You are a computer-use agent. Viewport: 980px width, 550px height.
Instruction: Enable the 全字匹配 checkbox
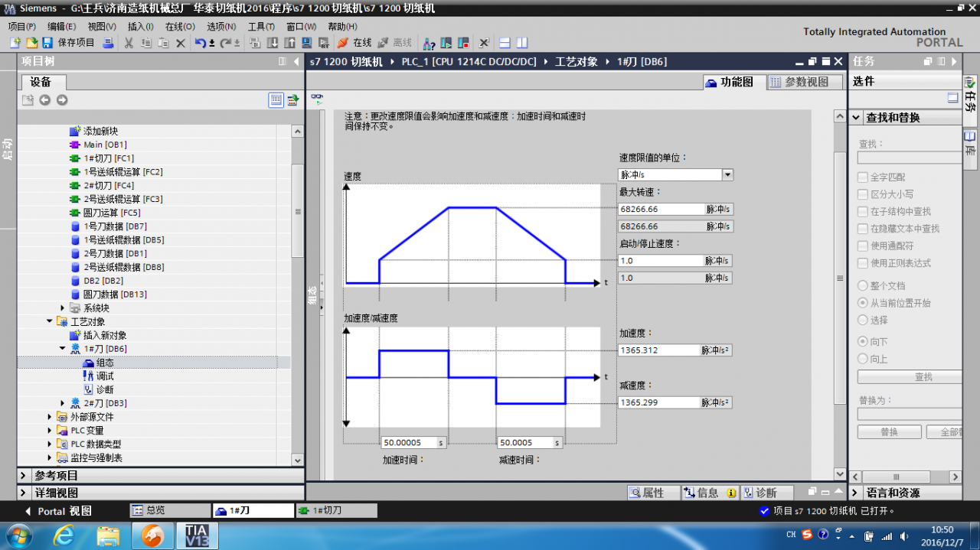coord(863,177)
